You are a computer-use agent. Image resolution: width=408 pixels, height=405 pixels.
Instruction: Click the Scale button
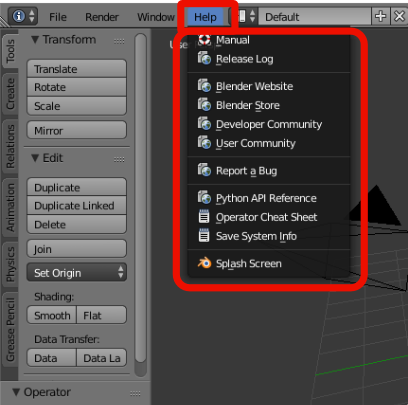tap(77, 106)
